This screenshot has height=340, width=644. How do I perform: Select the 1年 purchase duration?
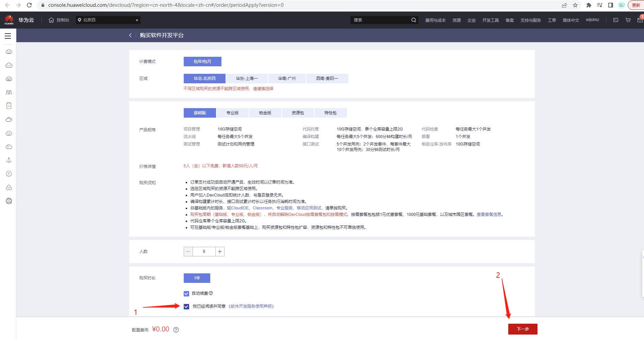(197, 278)
